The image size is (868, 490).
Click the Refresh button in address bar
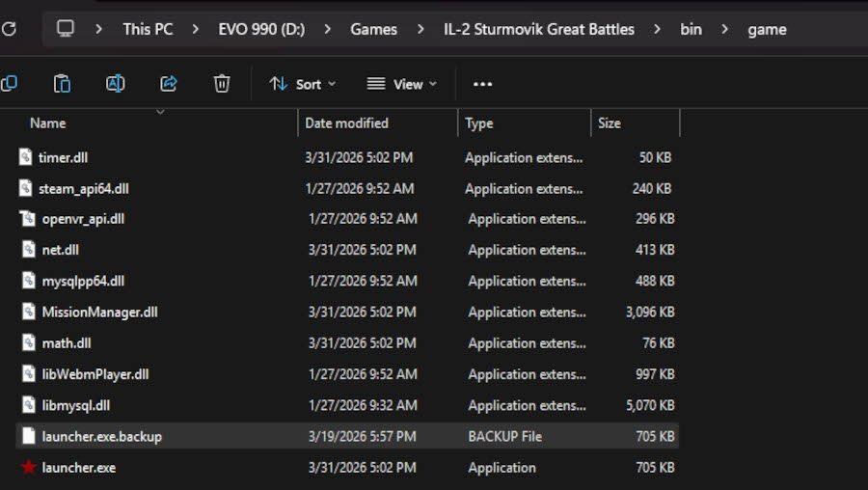[9, 29]
